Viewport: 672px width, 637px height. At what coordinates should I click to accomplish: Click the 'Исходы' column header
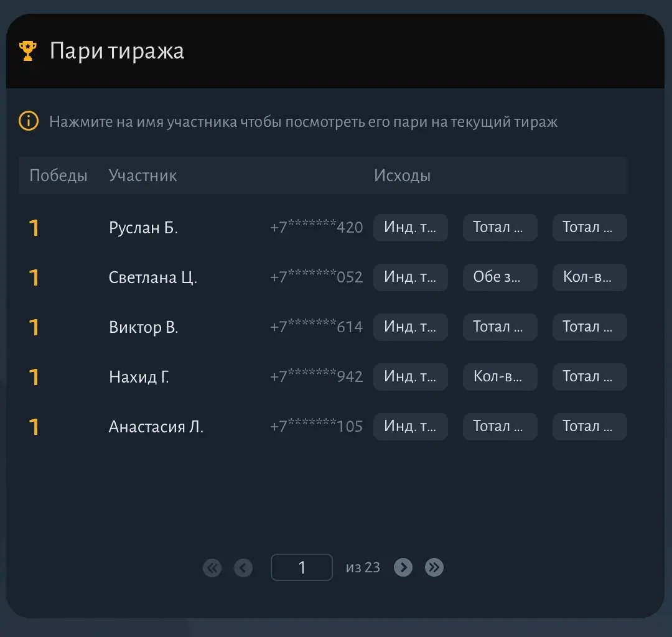point(402,175)
